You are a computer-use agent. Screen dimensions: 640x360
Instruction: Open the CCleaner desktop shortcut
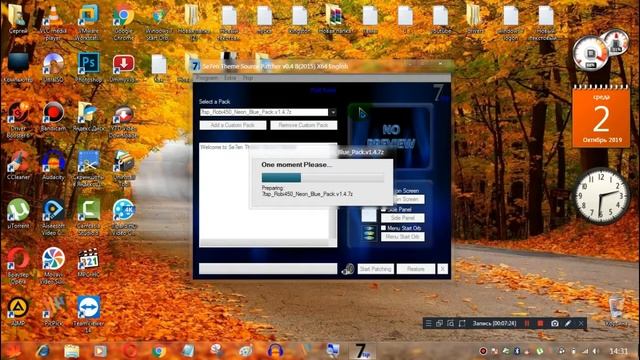[18, 165]
